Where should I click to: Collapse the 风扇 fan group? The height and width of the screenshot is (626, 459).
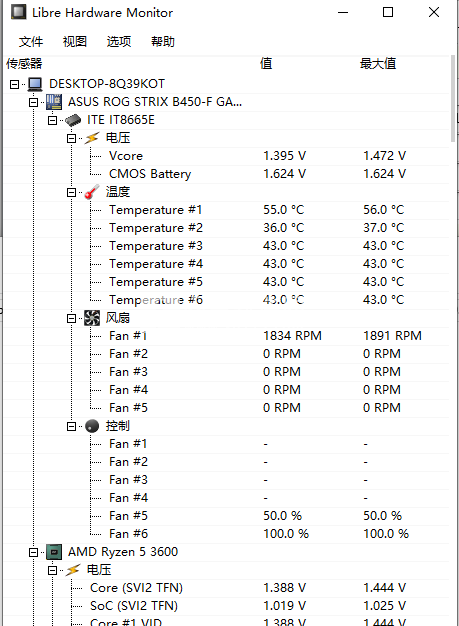point(71,319)
